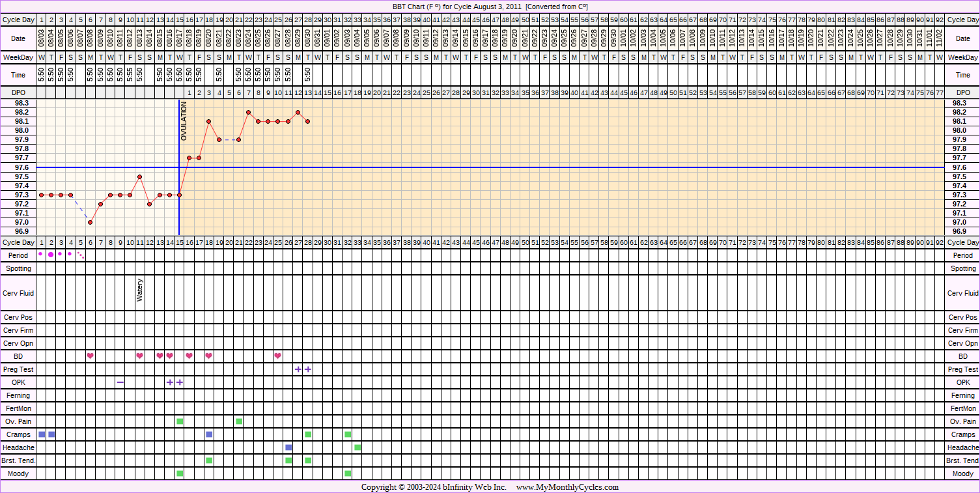Click the Ov. Pain marker on day 21

click(239, 421)
